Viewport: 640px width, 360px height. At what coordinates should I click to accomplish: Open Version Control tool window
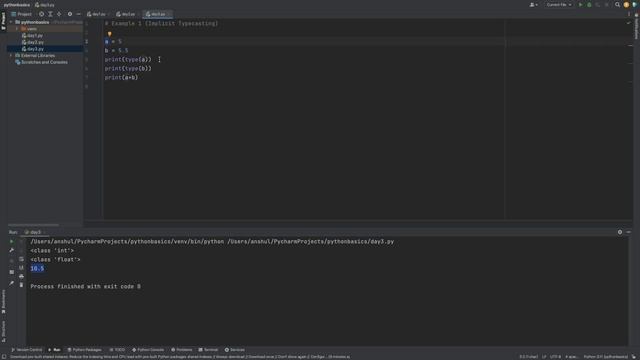tap(27, 350)
